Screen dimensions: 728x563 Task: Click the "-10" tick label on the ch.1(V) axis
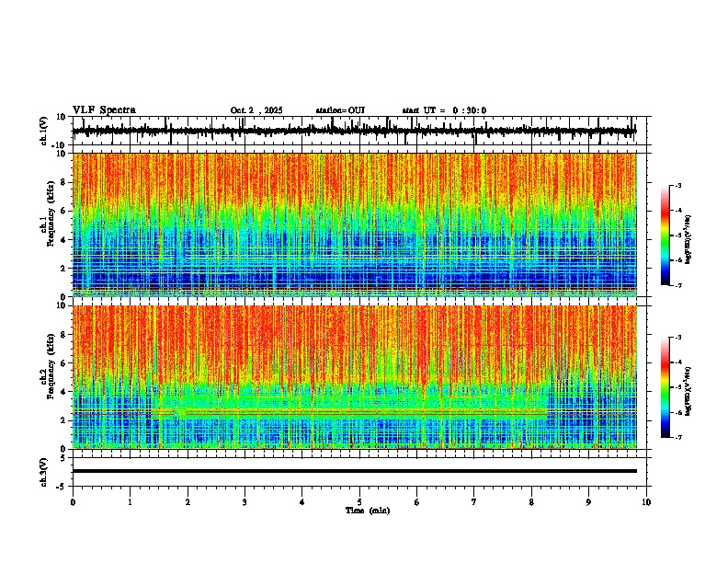60,144
